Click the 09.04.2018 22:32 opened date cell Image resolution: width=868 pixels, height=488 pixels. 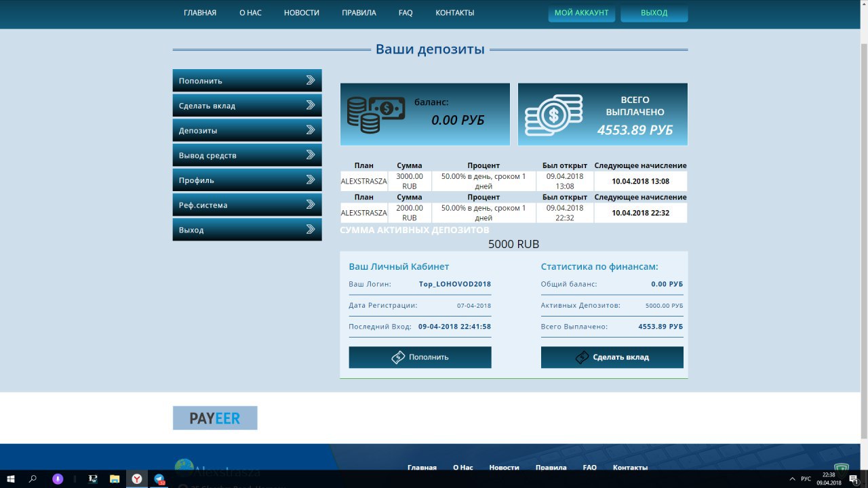tap(565, 213)
